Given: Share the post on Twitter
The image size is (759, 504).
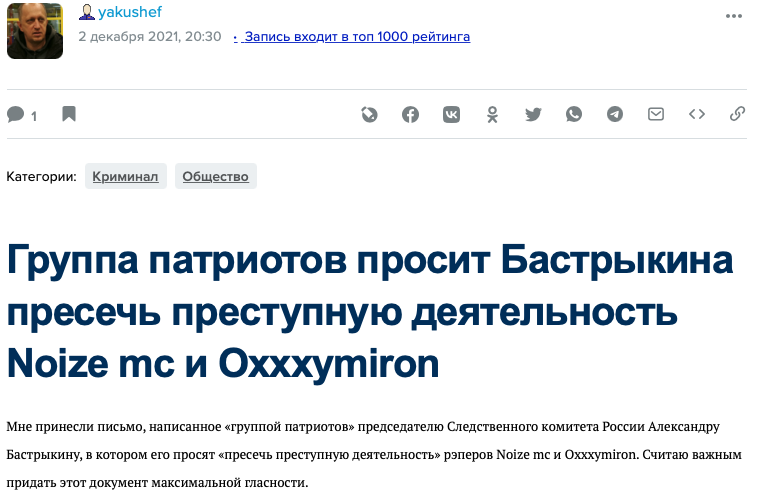Looking at the screenshot, I should [533, 114].
